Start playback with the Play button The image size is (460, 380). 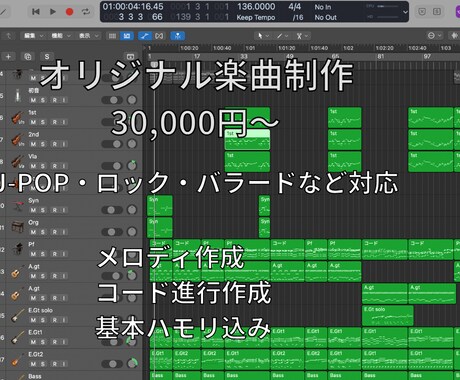pos(53,12)
